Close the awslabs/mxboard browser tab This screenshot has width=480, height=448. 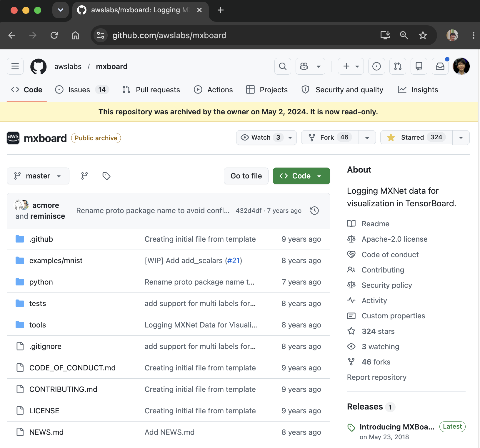(x=199, y=10)
